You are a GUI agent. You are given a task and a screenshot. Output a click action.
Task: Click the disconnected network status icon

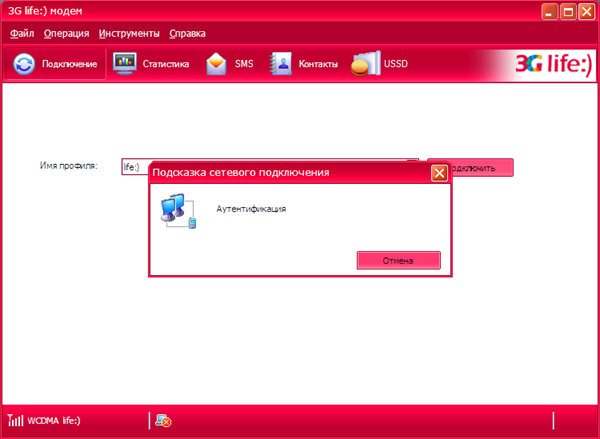point(162,421)
